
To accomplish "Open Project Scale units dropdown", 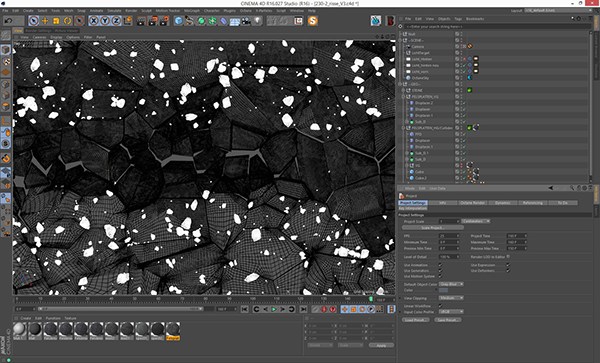I will (476, 221).
